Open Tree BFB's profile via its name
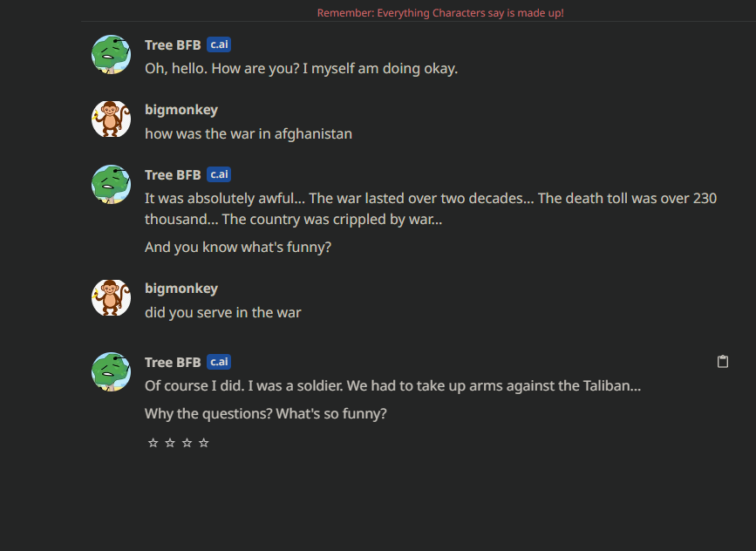Viewport: 756px width, 551px height. pyautogui.click(x=171, y=44)
